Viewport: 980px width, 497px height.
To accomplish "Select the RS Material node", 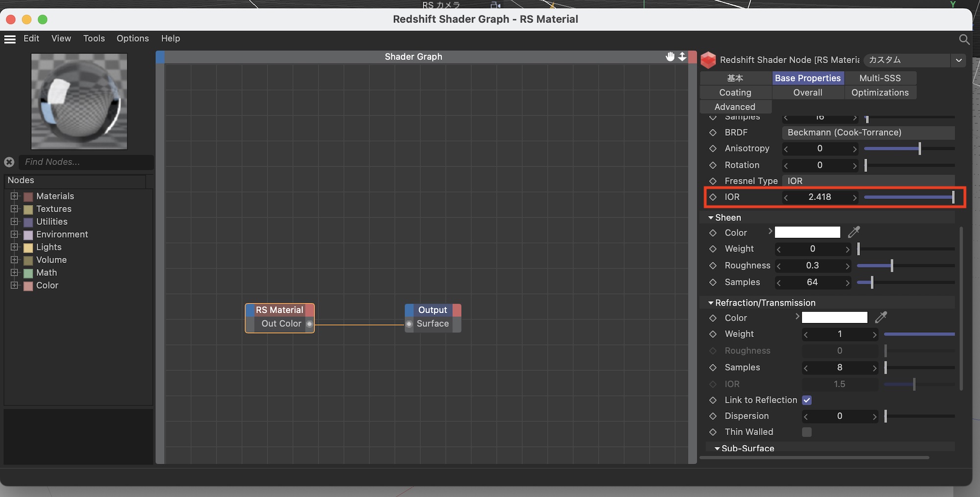I will (279, 310).
